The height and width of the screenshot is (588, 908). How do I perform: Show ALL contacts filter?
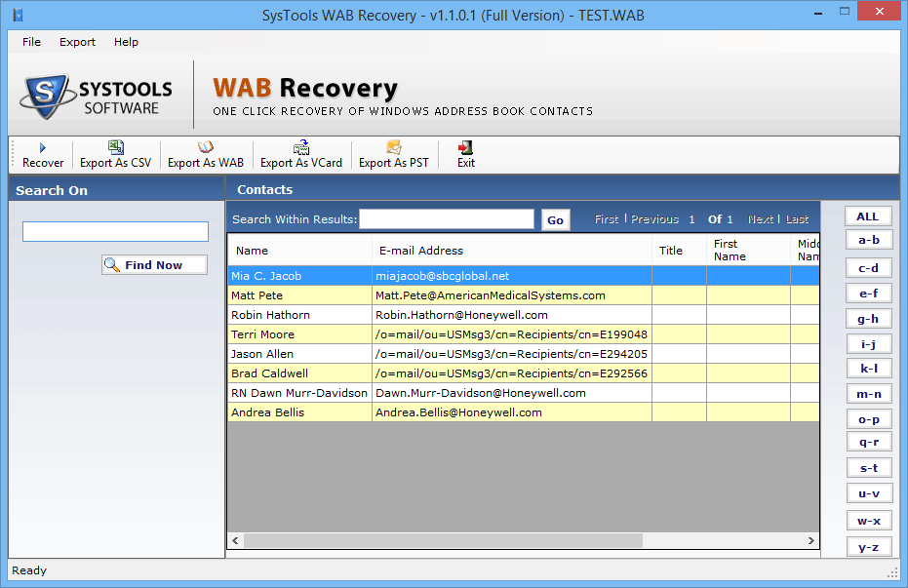click(x=868, y=216)
